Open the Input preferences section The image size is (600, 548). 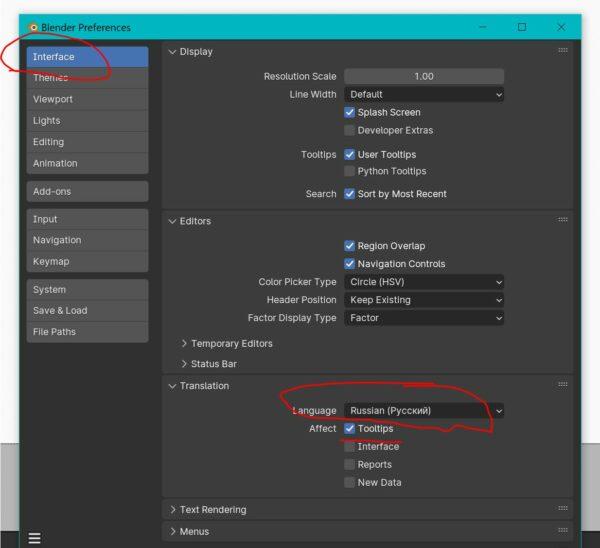[88, 219]
